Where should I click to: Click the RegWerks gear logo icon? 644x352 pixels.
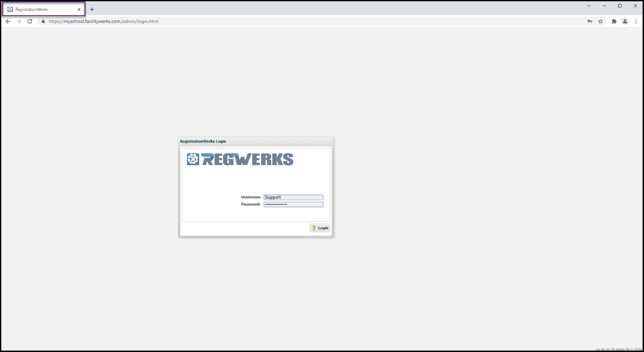[193, 159]
